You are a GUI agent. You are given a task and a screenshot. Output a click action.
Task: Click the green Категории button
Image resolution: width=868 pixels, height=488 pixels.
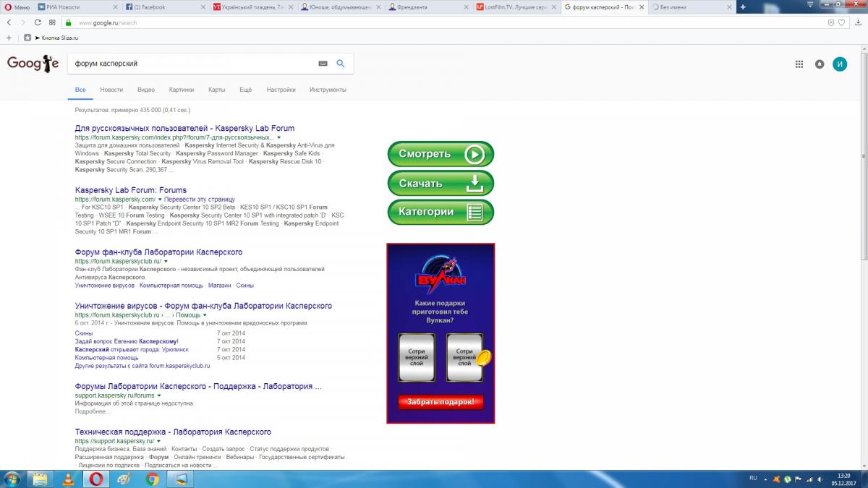[x=441, y=212]
